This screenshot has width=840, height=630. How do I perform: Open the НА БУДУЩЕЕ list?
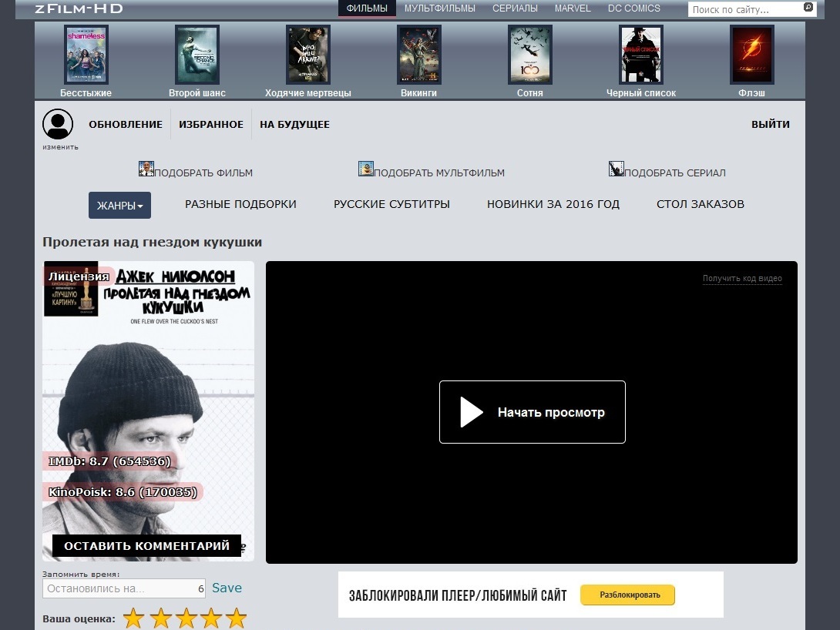294,124
